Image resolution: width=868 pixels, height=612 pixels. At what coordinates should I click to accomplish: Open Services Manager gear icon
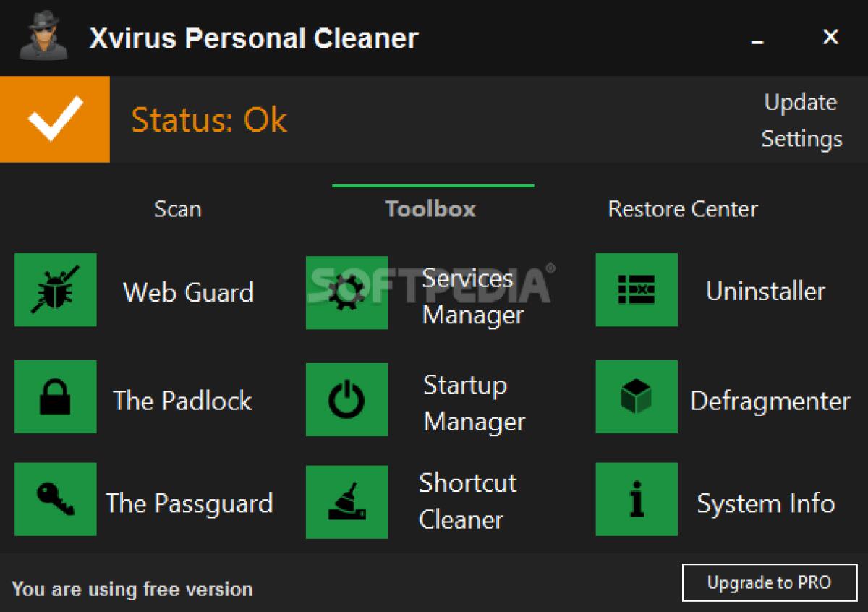(x=346, y=293)
